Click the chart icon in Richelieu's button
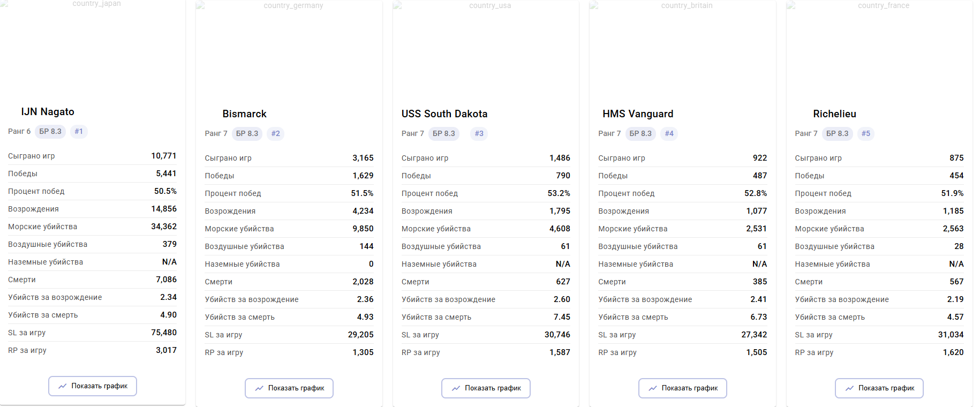Viewport: 980px width, 407px height. (x=849, y=388)
